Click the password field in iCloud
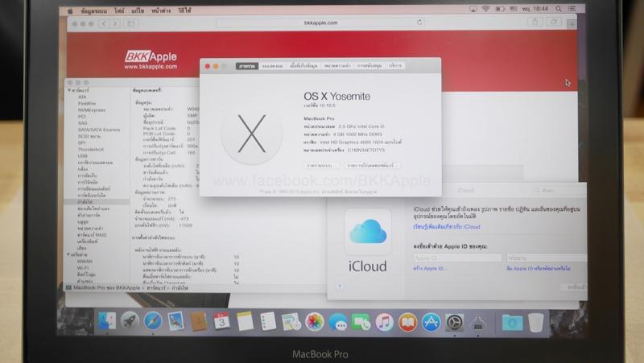The image size is (644, 363). click(x=547, y=258)
